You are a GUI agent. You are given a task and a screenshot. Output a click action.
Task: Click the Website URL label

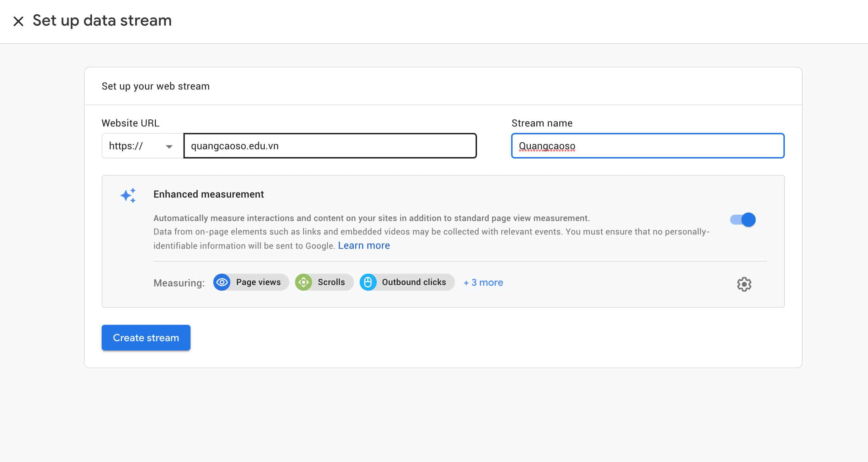(x=130, y=123)
